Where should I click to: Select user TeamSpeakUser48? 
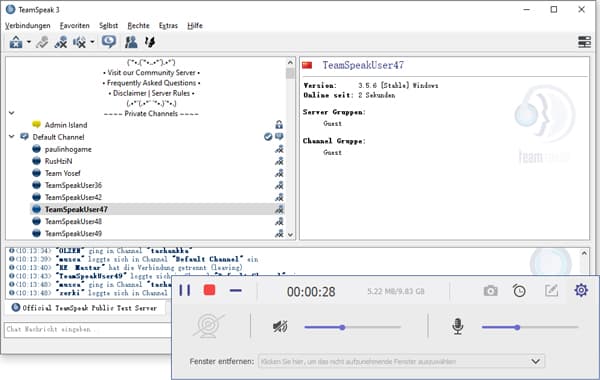73,222
